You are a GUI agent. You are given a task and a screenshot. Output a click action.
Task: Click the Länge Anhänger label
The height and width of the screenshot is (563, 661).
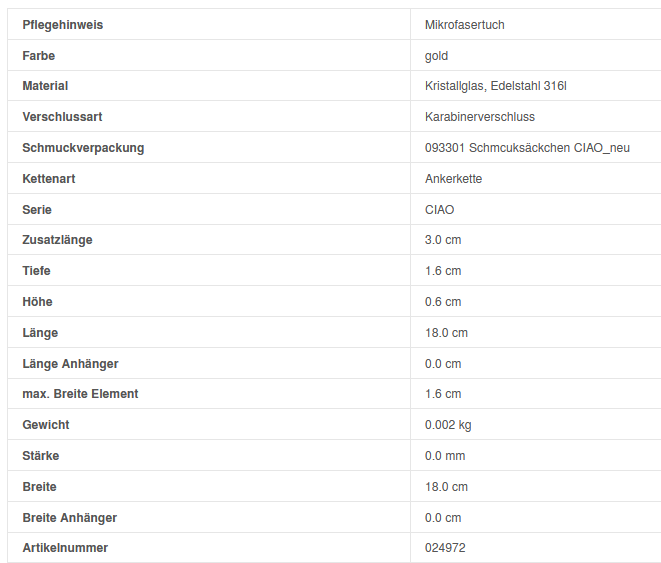click(x=70, y=364)
